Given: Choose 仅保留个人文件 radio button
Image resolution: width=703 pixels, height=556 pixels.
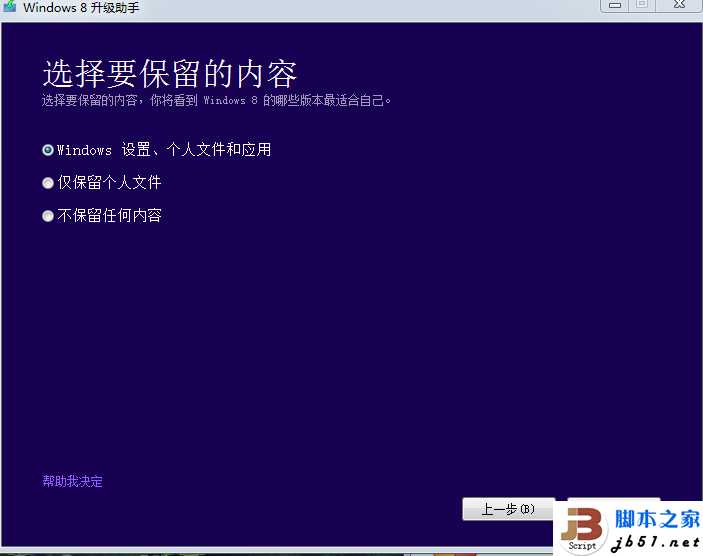Looking at the screenshot, I should point(48,183).
